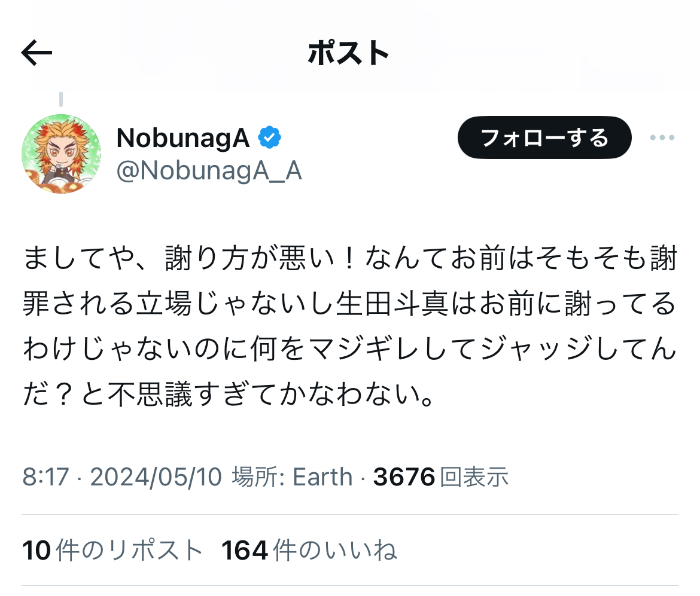
Task: Click the thread connector line above avatar
Action: (61, 99)
